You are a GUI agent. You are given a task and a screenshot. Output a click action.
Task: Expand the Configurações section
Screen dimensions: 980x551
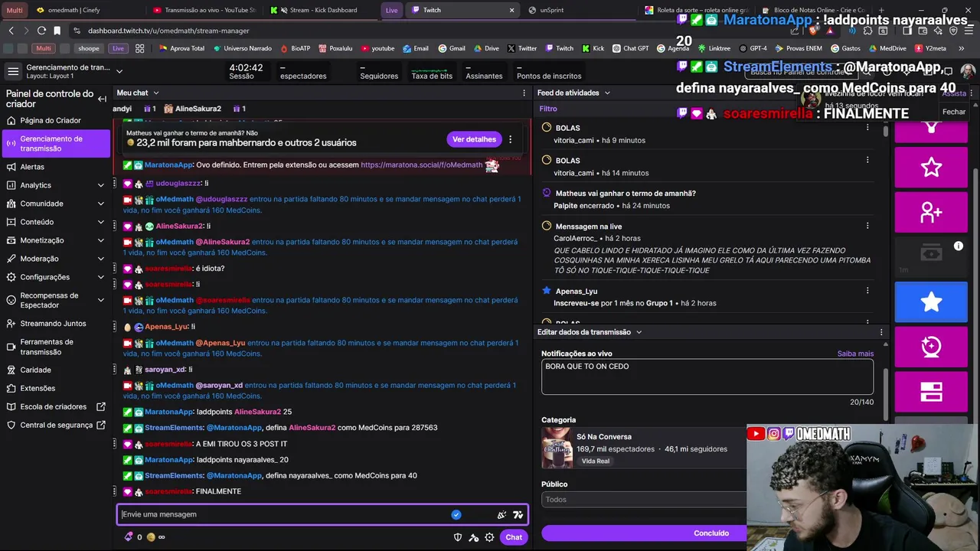tap(101, 277)
